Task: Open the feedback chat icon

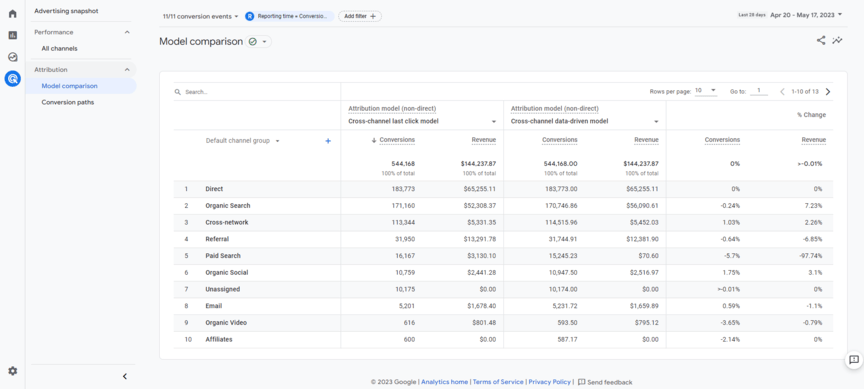Action: (x=854, y=360)
